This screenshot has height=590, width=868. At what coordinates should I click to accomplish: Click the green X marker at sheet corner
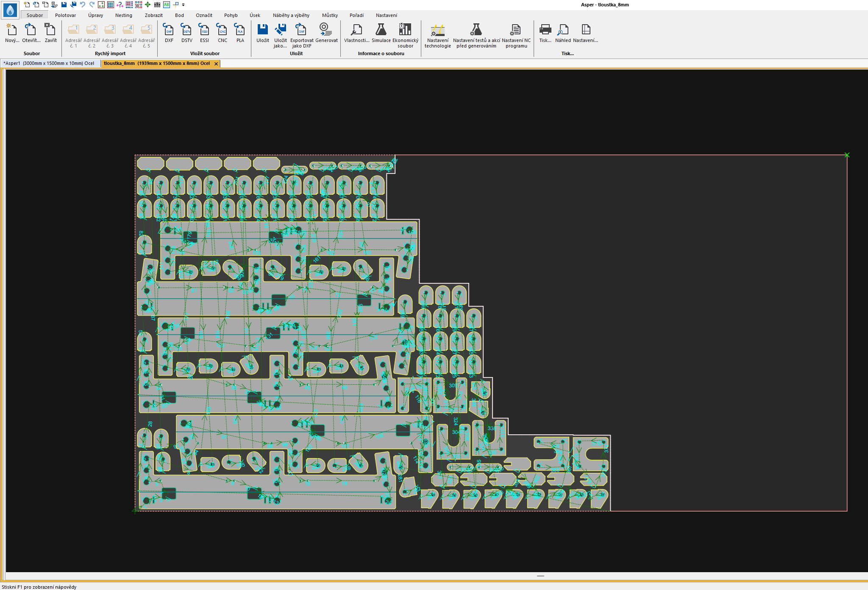(847, 155)
